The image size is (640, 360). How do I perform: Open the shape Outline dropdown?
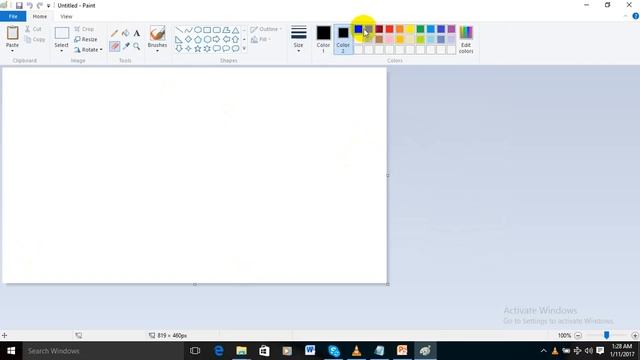266,29
